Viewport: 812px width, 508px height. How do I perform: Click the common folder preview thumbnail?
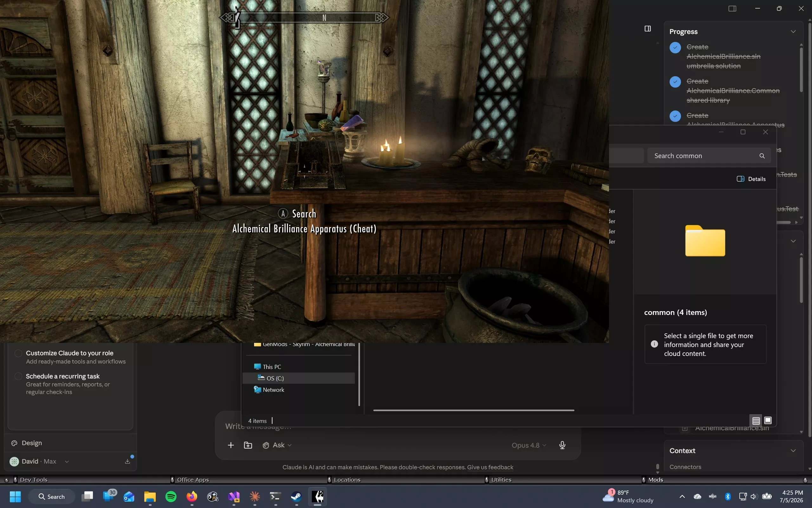(705, 241)
